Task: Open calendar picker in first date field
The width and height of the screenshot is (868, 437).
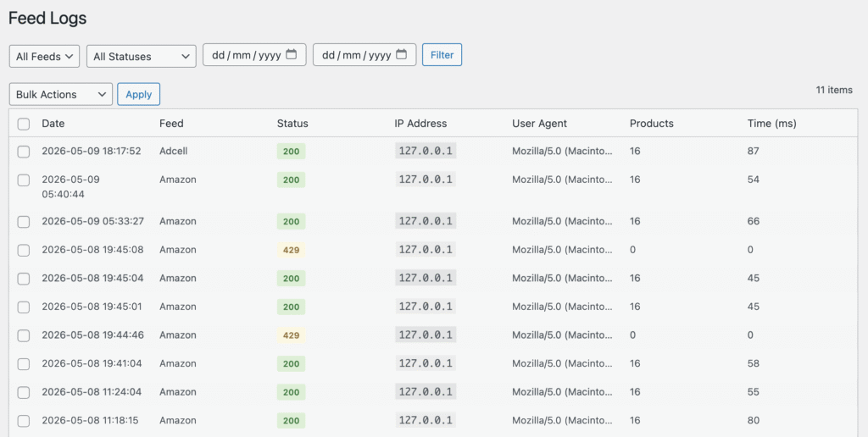Action: (292, 55)
